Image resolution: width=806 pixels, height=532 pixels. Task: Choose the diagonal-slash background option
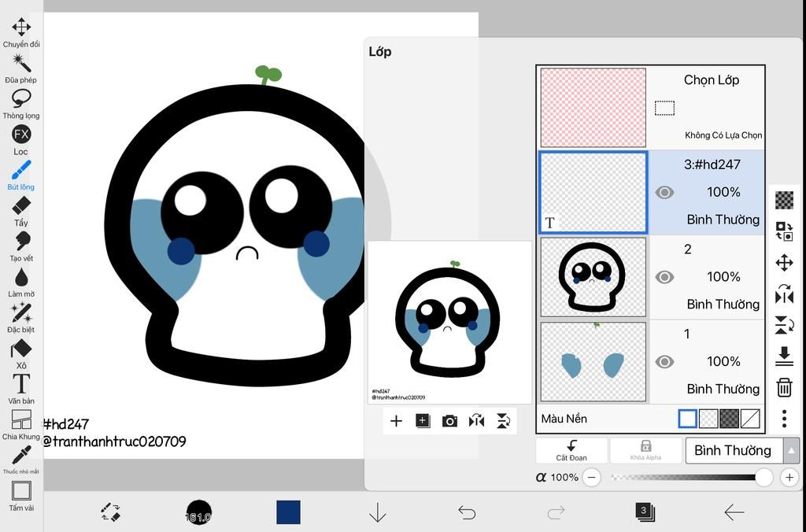(750, 419)
